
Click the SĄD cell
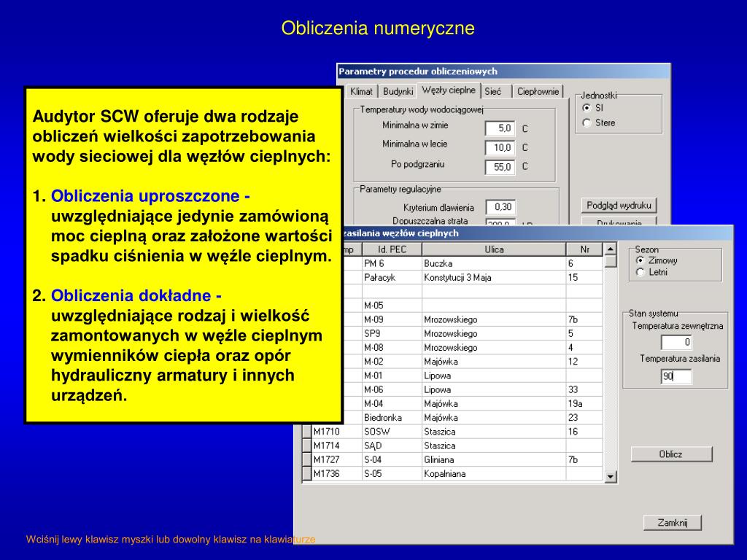pos(392,446)
